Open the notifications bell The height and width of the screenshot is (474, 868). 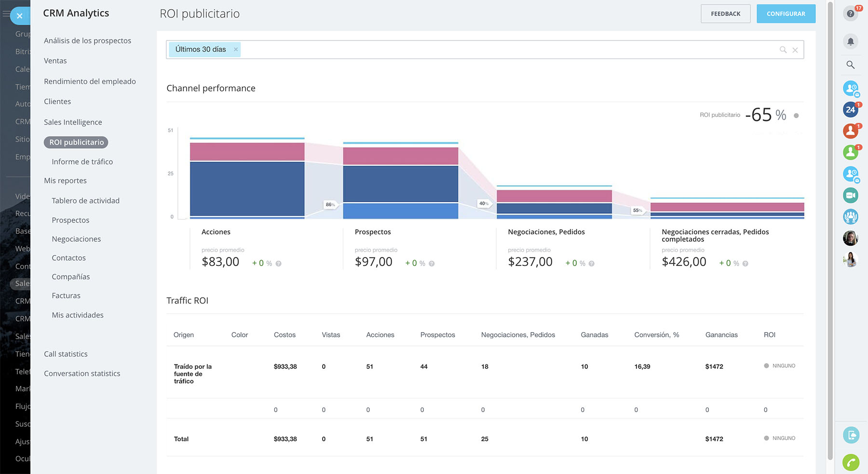click(851, 42)
